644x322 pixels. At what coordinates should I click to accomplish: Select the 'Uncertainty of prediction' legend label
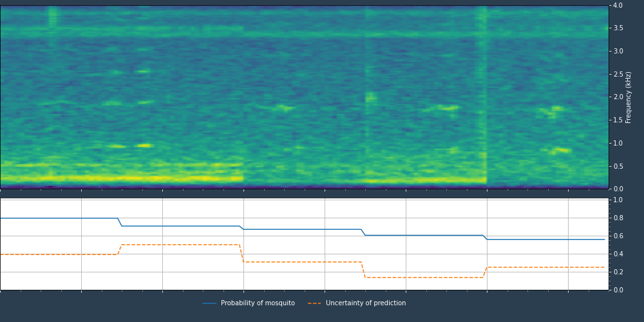(x=366, y=303)
